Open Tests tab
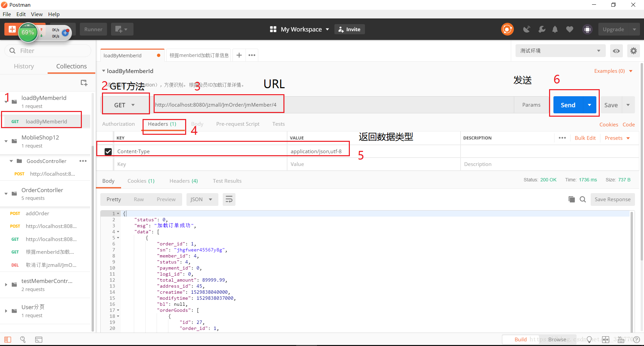644x346 pixels. click(278, 124)
